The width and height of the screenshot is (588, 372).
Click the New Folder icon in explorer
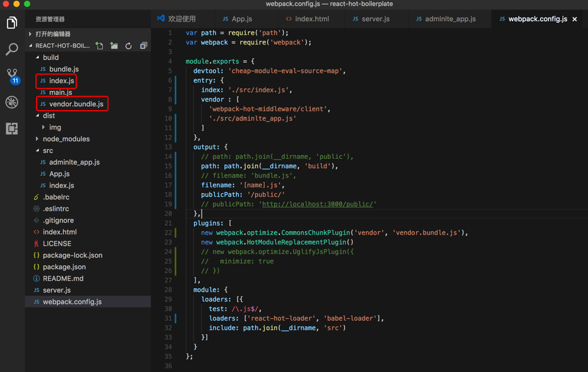coord(114,46)
